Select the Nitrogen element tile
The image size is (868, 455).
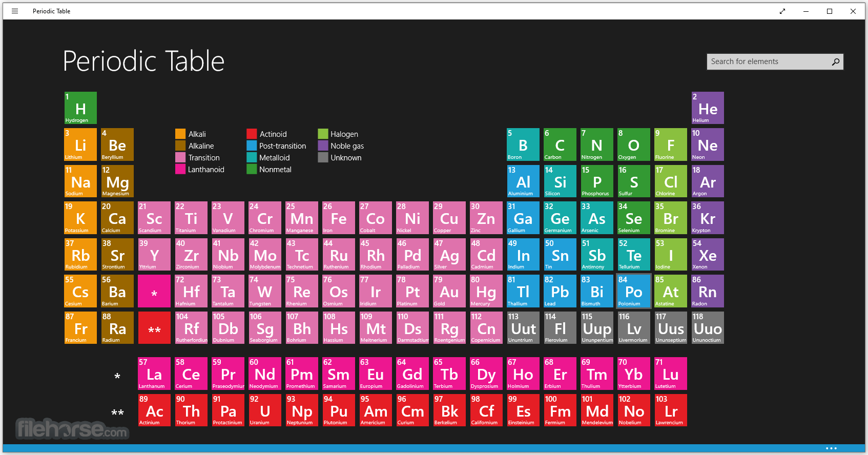tap(597, 144)
